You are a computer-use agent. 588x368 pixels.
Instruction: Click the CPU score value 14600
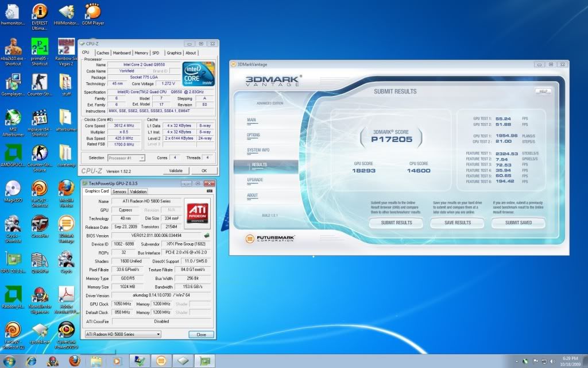click(x=419, y=171)
